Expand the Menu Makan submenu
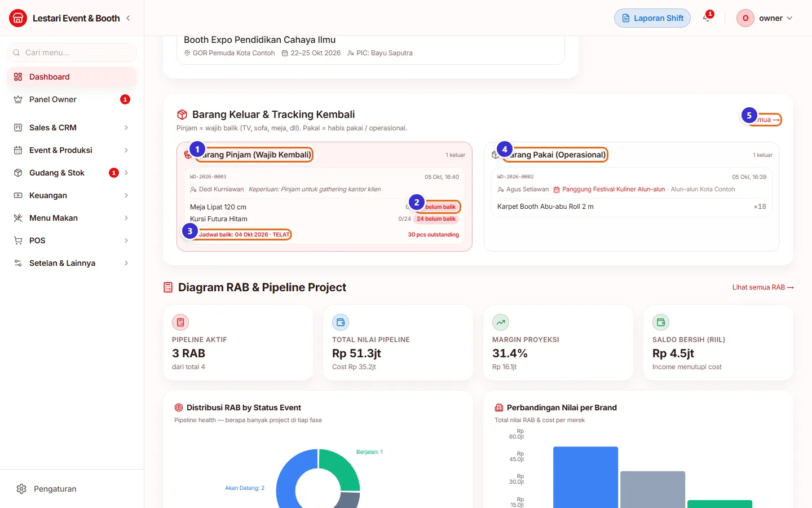The width and height of the screenshot is (812, 508). click(72, 218)
